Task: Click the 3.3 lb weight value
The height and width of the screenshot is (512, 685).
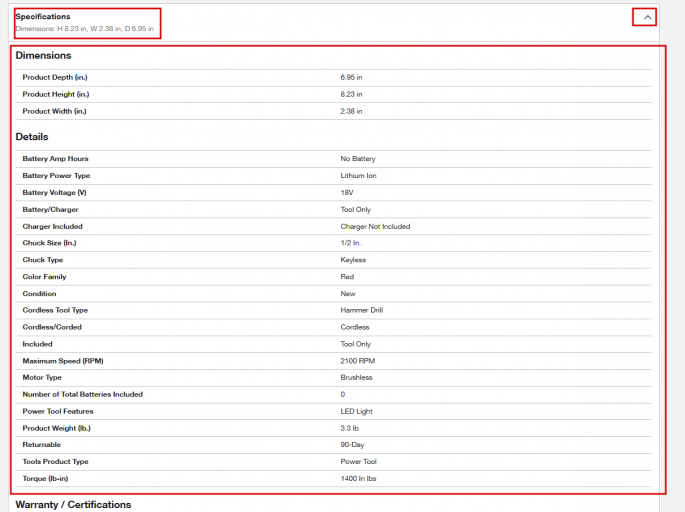Action: (x=349, y=429)
